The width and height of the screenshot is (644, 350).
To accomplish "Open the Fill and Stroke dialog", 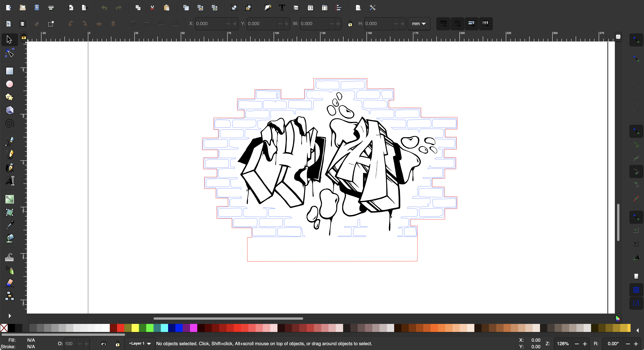I will pyautogui.click(x=268, y=8).
